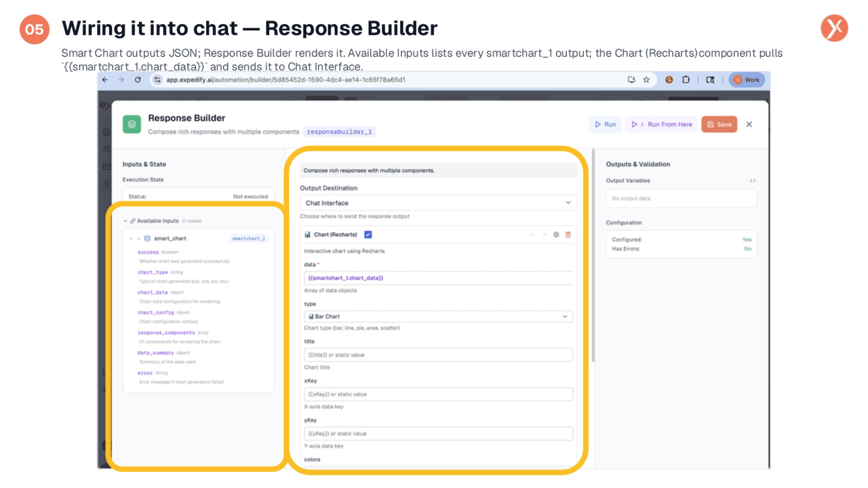Click the Run From Here button
Screen dimensions: 868x488
[x=662, y=124]
